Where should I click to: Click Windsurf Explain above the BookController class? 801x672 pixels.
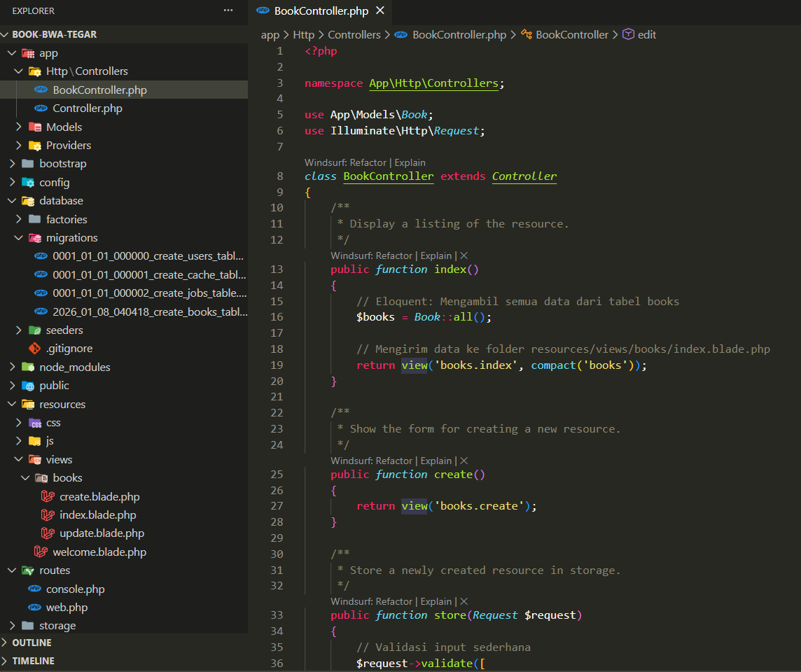[410, 162]
